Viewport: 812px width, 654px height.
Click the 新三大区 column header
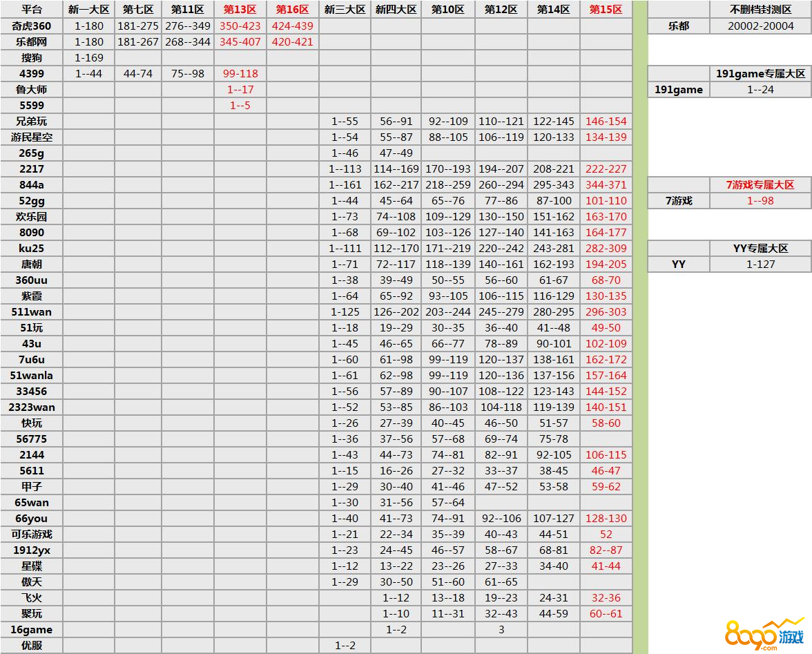tap(345, 10)
